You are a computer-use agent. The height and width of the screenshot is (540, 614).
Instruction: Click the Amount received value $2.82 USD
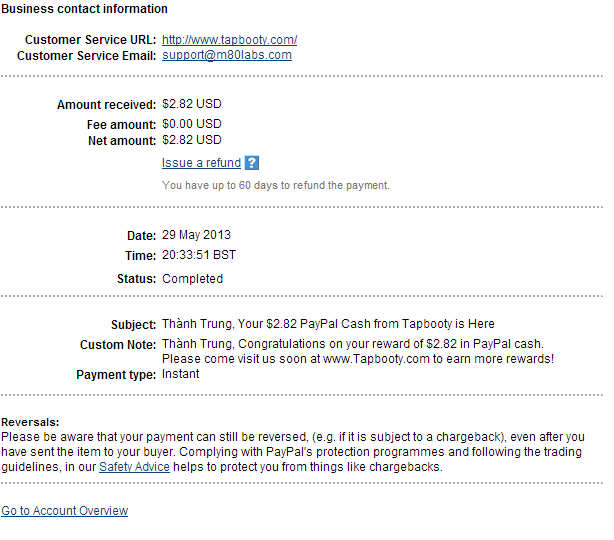(x=192, y=104)
